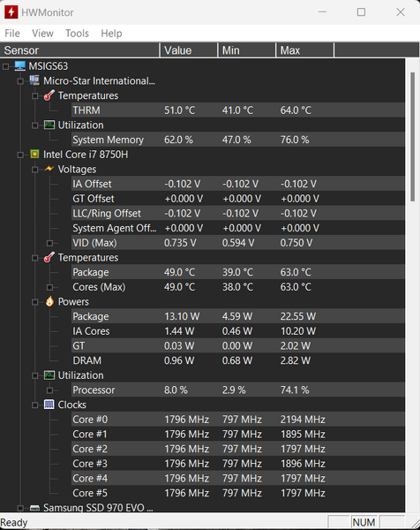Select the IA Offset voltage row

(x=238, y=184)
